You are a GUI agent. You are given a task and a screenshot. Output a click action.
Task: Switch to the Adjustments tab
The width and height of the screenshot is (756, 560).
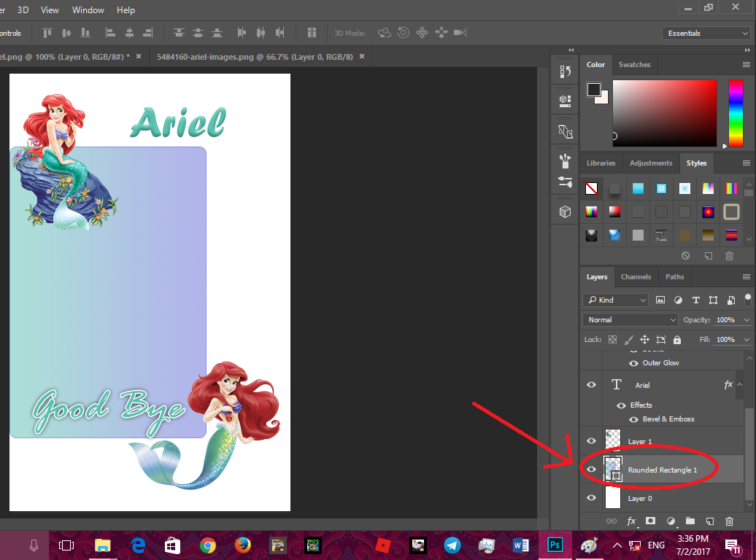click(x=651, y=163)
